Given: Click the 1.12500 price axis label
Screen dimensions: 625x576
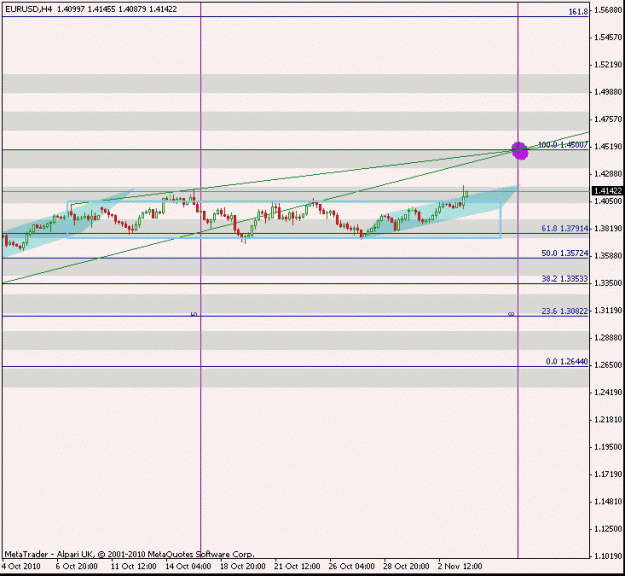Looking at the screenshot, I should [608, 529].
